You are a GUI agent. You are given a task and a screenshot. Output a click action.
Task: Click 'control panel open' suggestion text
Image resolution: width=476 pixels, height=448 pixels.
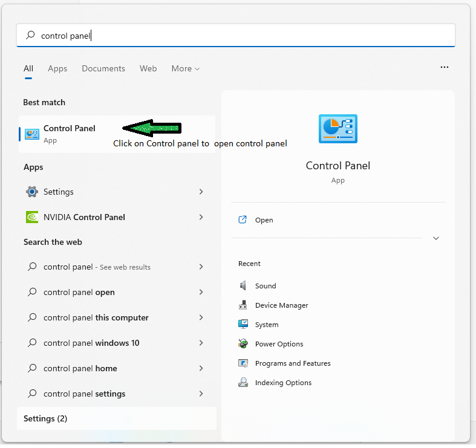(79, 292)
